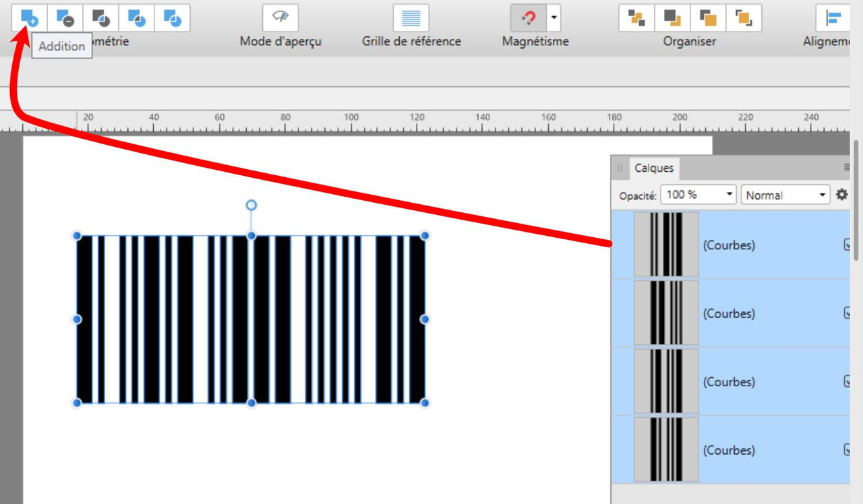Open the Calques panel options menu icon

point(847,168)
